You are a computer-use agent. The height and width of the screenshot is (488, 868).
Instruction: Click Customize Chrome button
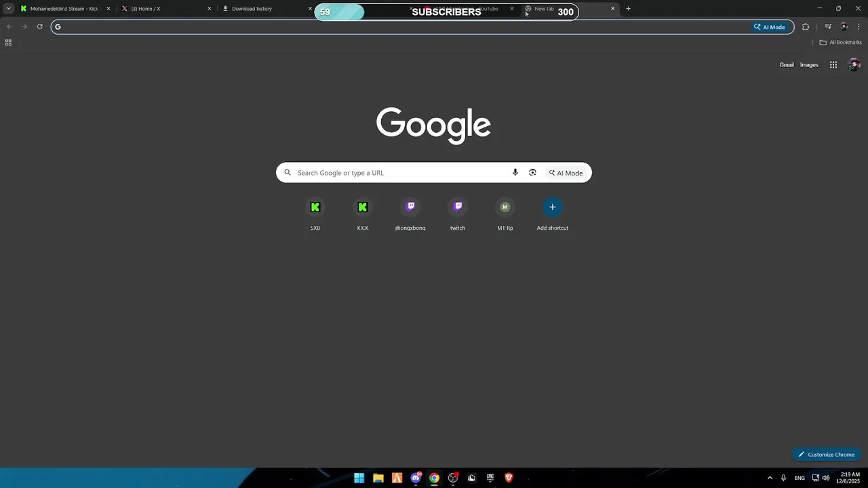click(x=826, y=455)
